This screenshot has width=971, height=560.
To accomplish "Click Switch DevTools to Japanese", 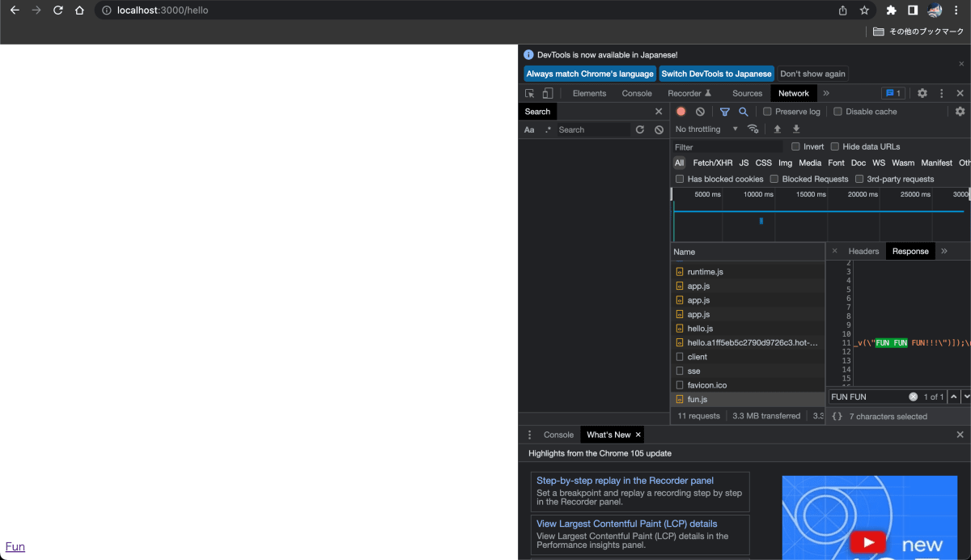I will point(716,74).
